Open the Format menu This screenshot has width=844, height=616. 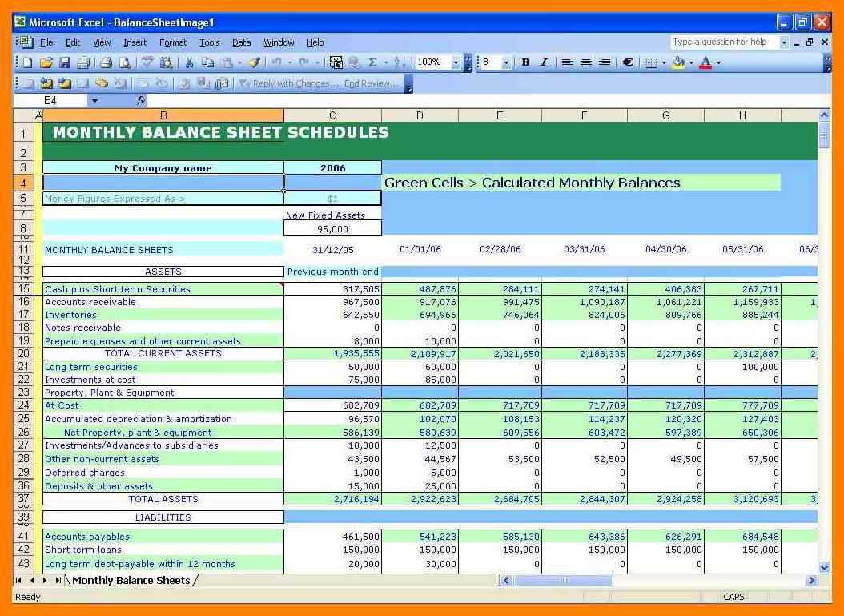172,42
